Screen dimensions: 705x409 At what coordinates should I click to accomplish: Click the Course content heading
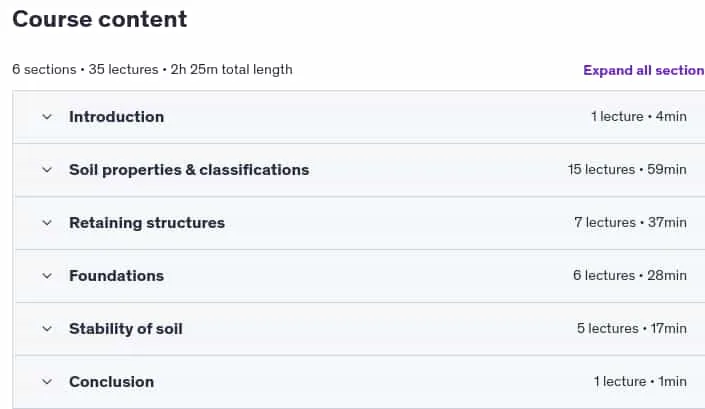99,19
